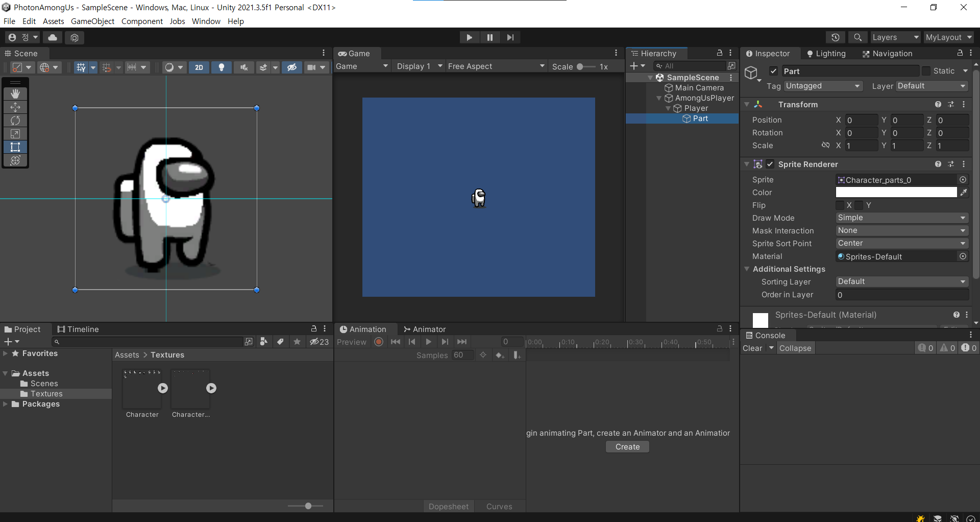Viewport: 980px width, 522px height.
Task: Click the Search by Label icon in Project
Action: click(x=280, y=342)
